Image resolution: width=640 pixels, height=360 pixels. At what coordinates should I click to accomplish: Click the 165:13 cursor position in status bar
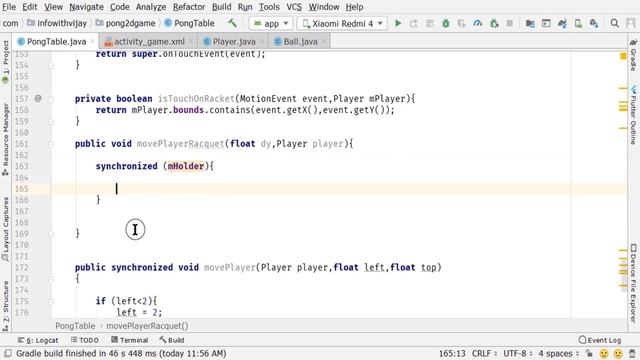coord(452,353)
